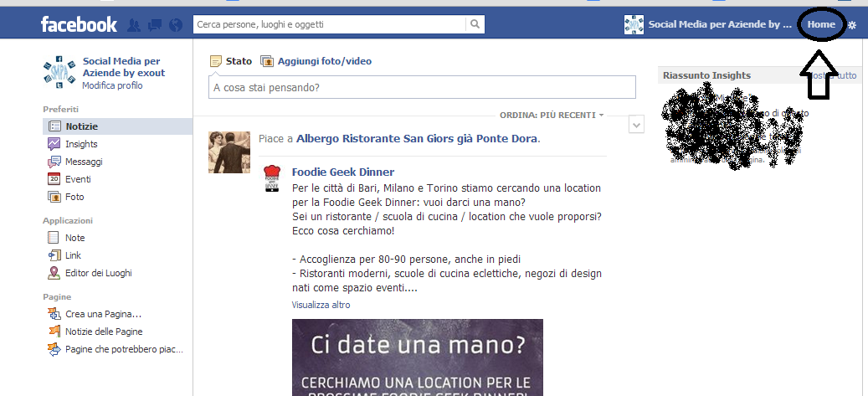The height and width of the screenshot is (396, 868).
Task: Click the friend requests icon in top bar
Action: [x=134, y=25]
